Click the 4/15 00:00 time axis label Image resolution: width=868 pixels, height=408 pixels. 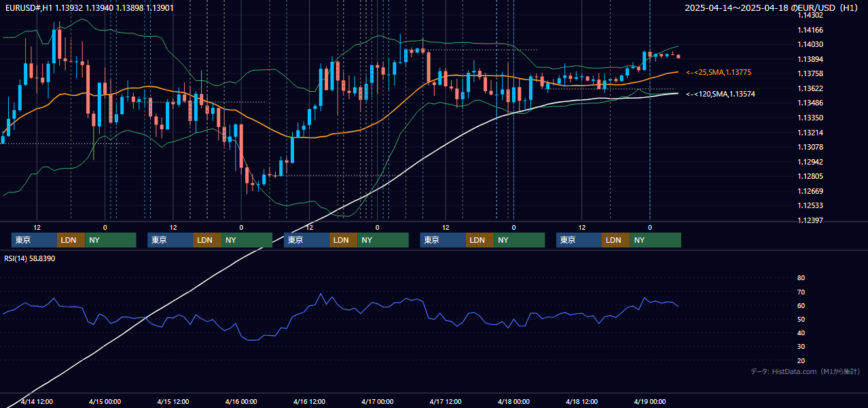[105, 401]
